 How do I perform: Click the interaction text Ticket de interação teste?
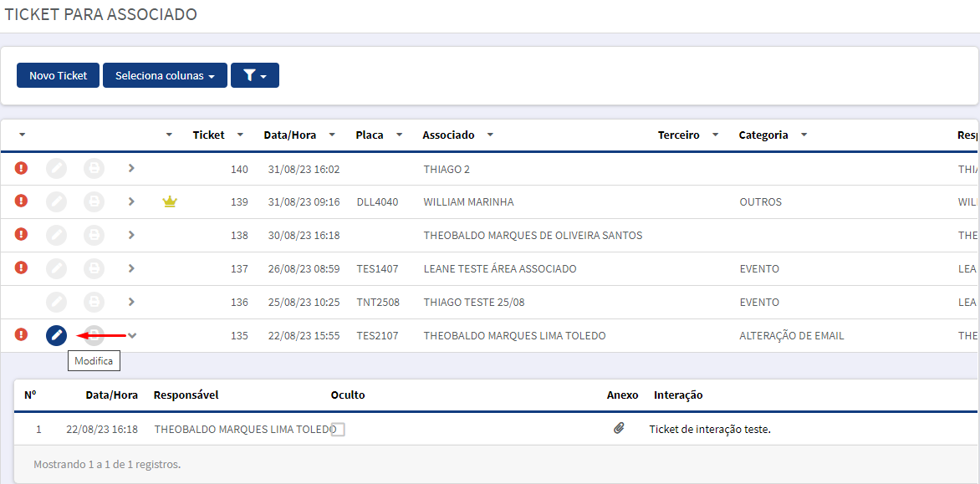(710, 430)
